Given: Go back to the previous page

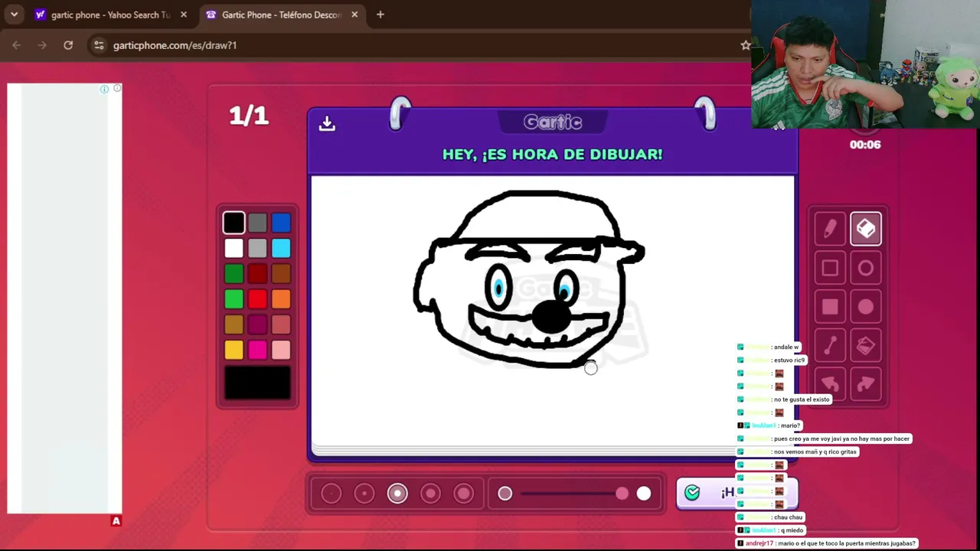Looking at the screenshot, I should [x=17, y=45].
